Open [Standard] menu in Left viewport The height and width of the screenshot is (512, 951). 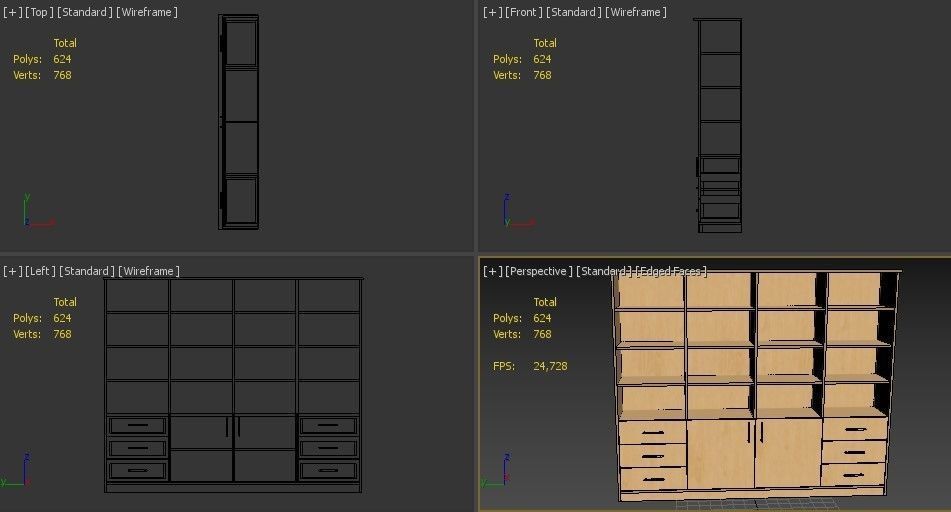tap(87, 271)
